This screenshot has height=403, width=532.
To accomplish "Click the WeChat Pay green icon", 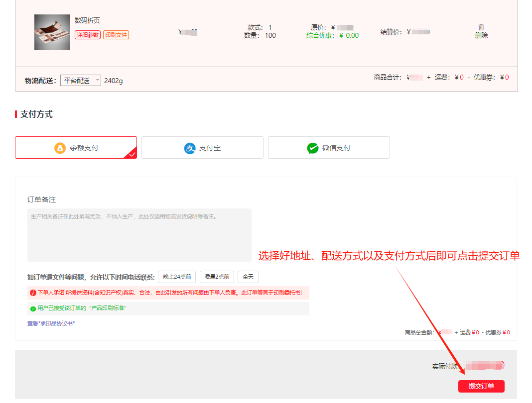I will click(313, 148).
